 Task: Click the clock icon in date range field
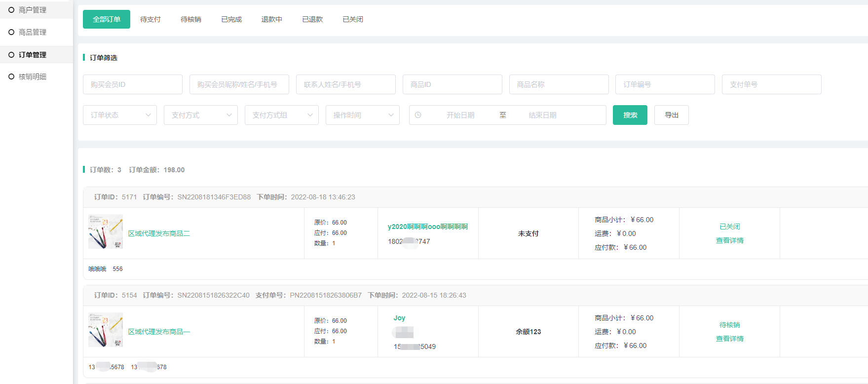coord(418,115)
